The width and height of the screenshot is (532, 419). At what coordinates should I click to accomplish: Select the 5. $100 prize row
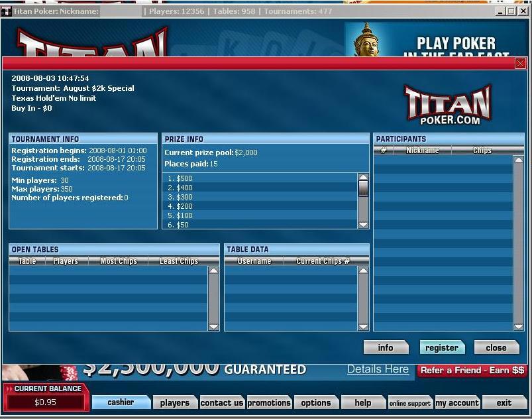[x=260, y=215]
